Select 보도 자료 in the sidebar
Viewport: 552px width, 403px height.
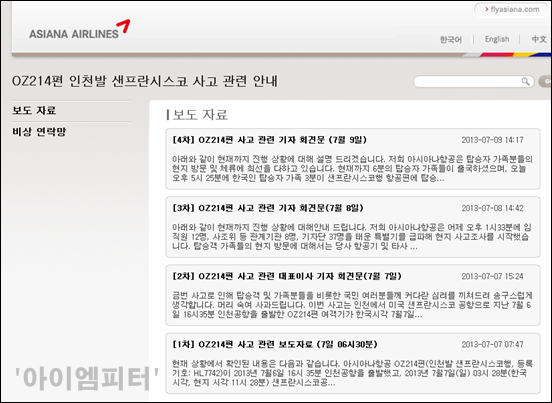34,111
